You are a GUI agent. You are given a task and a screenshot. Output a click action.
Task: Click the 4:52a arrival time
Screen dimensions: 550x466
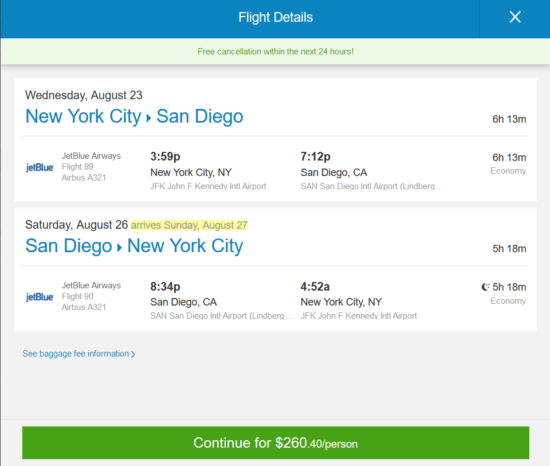315,286
